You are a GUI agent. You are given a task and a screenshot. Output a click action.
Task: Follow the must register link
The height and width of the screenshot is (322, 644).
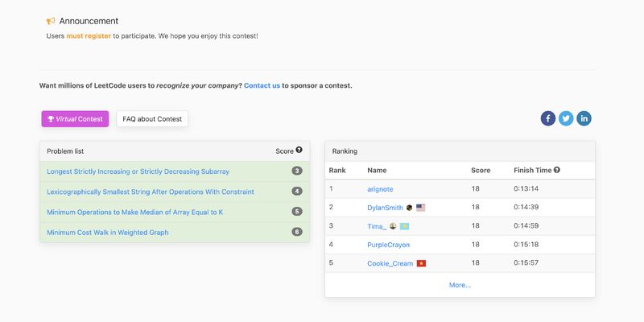[x=89, y=35]
